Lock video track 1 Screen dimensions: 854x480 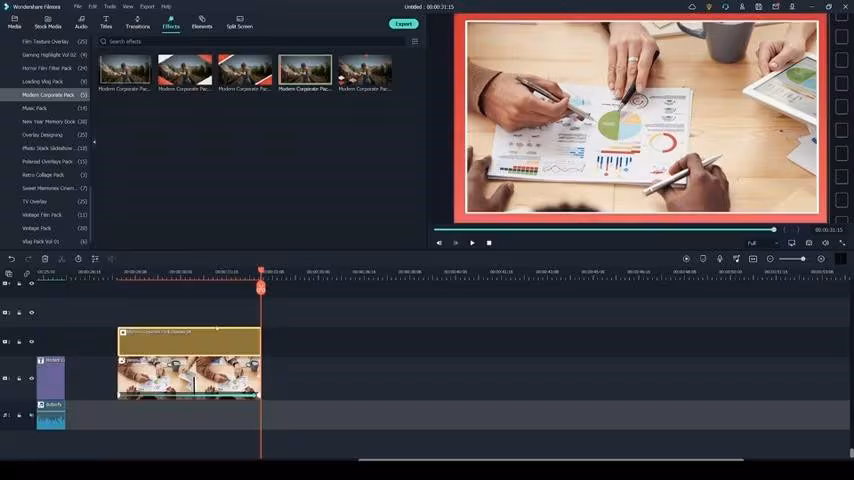pos(19,378)
